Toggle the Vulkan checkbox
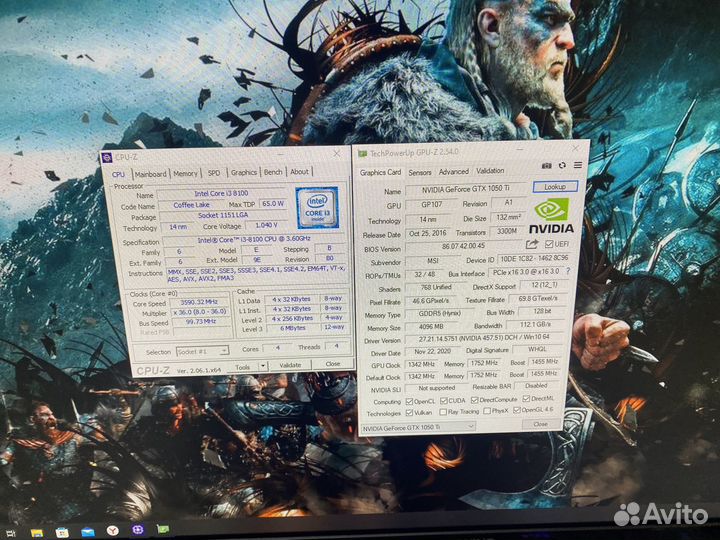 click(x=410, y=413)
